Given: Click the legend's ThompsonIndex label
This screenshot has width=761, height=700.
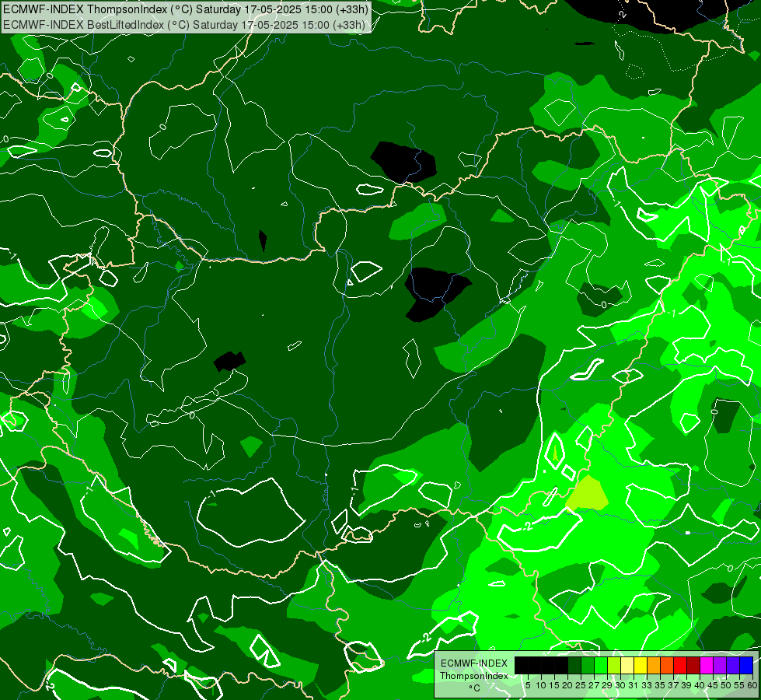Looking at the screenshot, I should (474, 676).
